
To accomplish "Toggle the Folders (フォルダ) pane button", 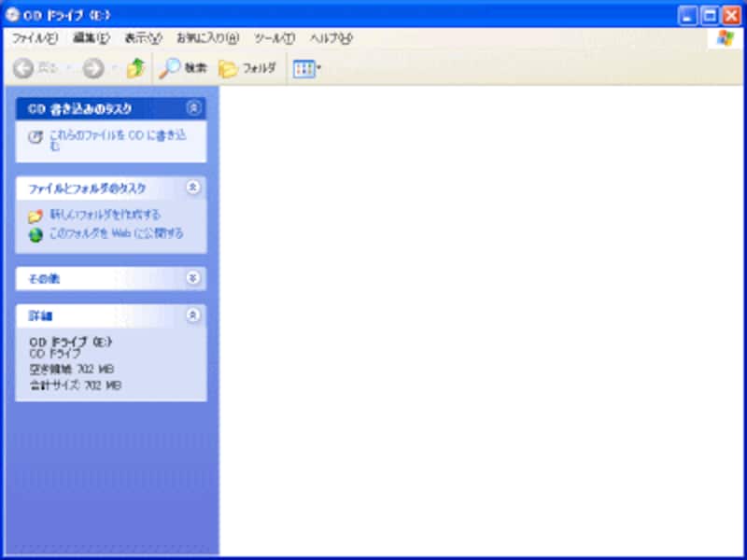I will [x=247, y=68].
